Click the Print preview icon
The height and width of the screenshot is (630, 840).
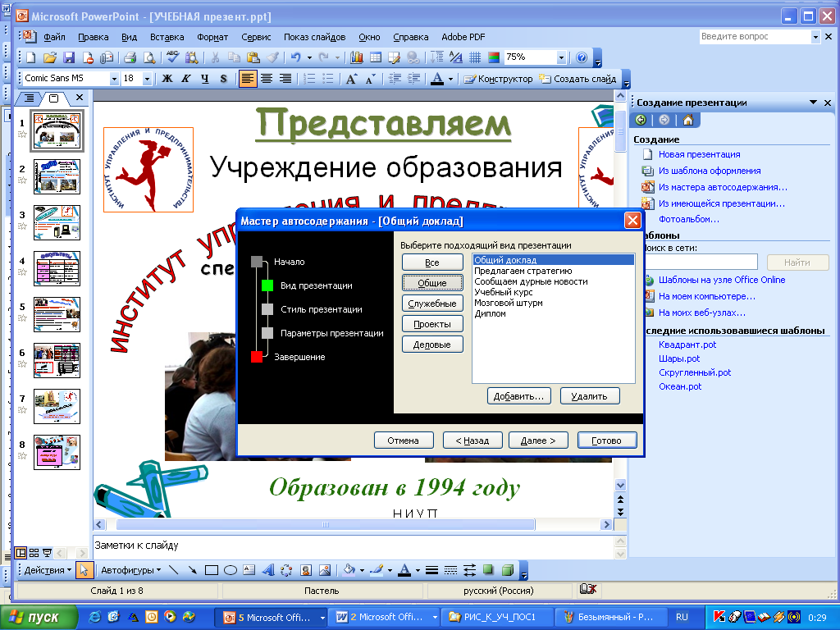coord(149,57)
